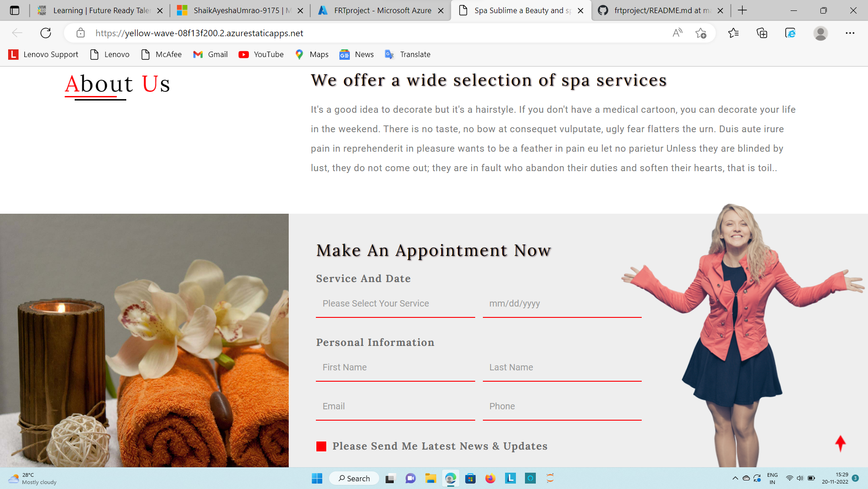Click the Email input field
868x489 pixels.
396,407
